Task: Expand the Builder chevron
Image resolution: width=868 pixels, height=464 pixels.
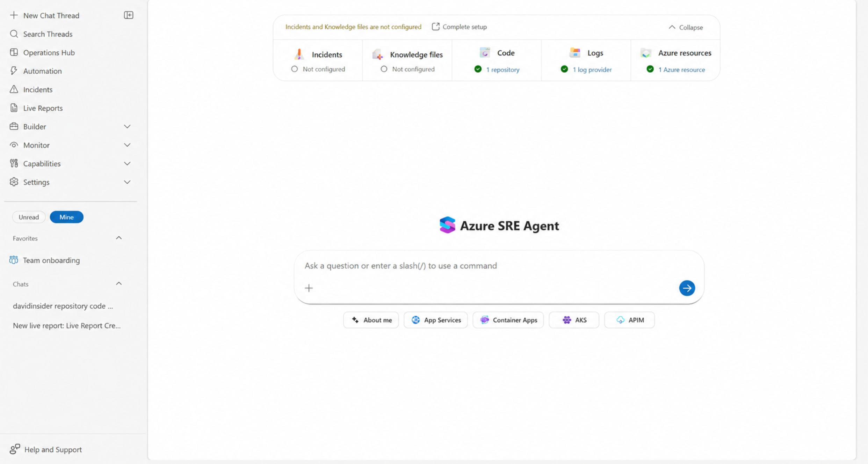Action: click(x=127, y=126)
